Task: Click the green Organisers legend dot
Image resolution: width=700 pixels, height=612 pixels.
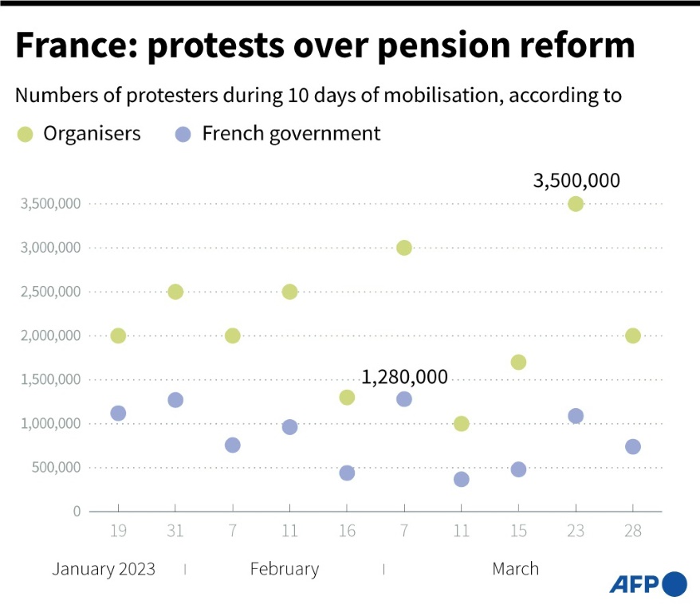Action: (x=26, y=134)
